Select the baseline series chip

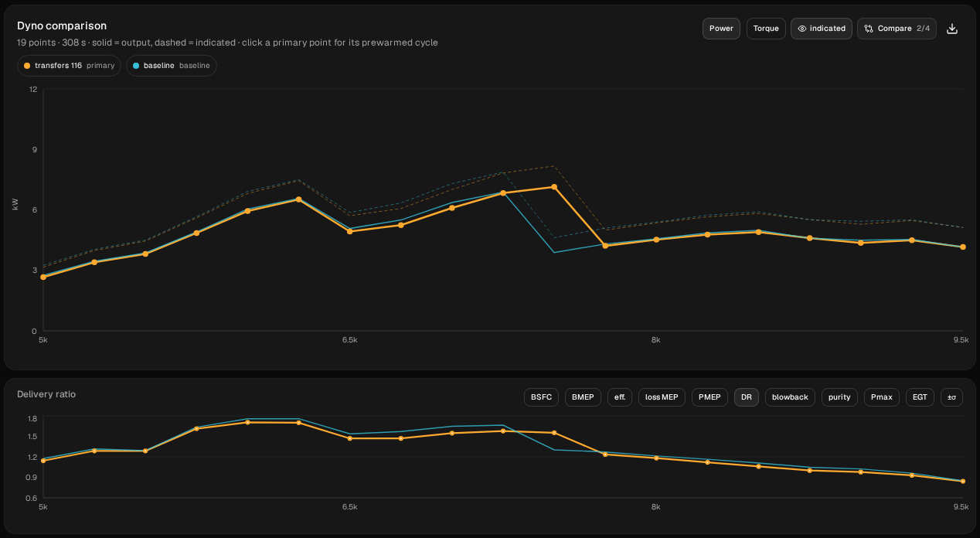pos(172,66)
